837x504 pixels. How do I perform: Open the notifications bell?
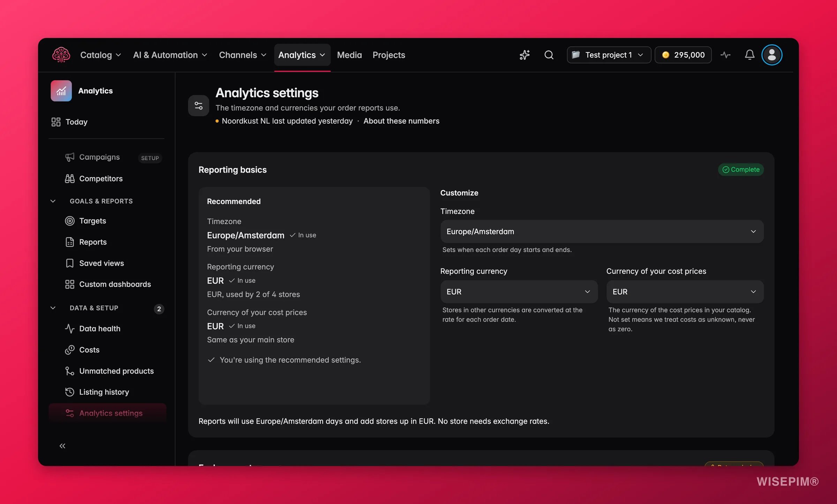pyautogui.click(x=749, y=55)
